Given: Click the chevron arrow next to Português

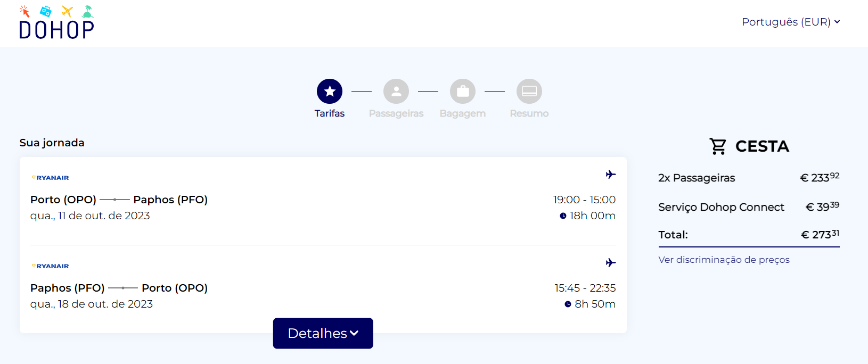Looking at the screenshot, I should click(837, 22).
